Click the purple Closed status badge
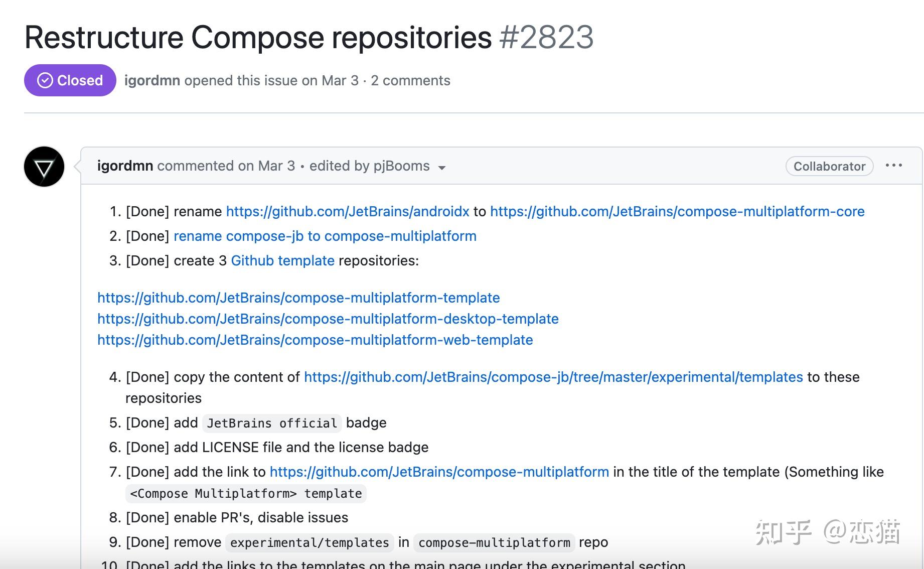 pos(70,80)
